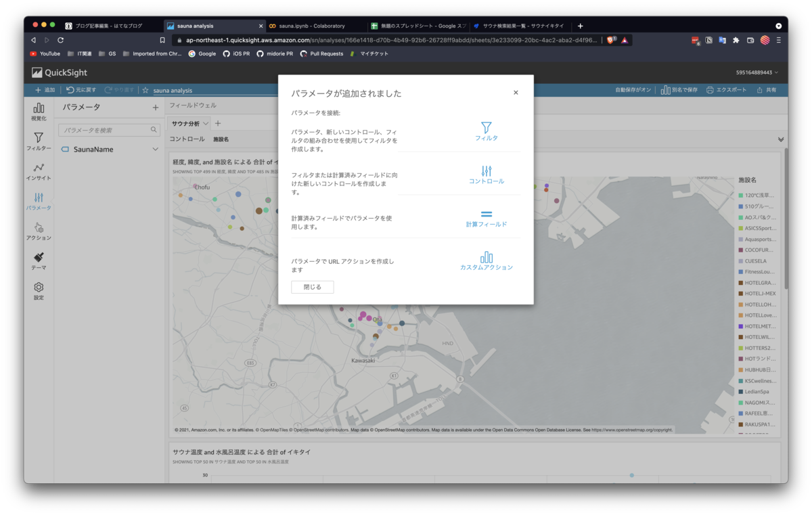Click 元に戻す undo in toolbar
The image size is (812, 515).
(x=81, y=90)
